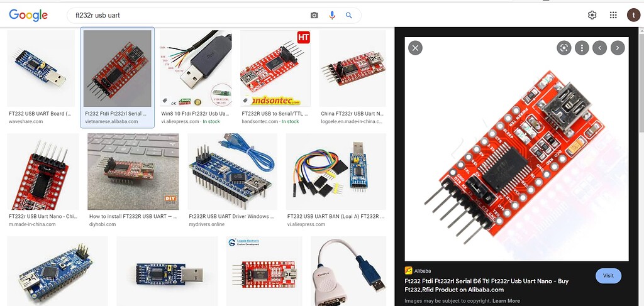
Task: Go to the next image in preview
Action: 618,48
